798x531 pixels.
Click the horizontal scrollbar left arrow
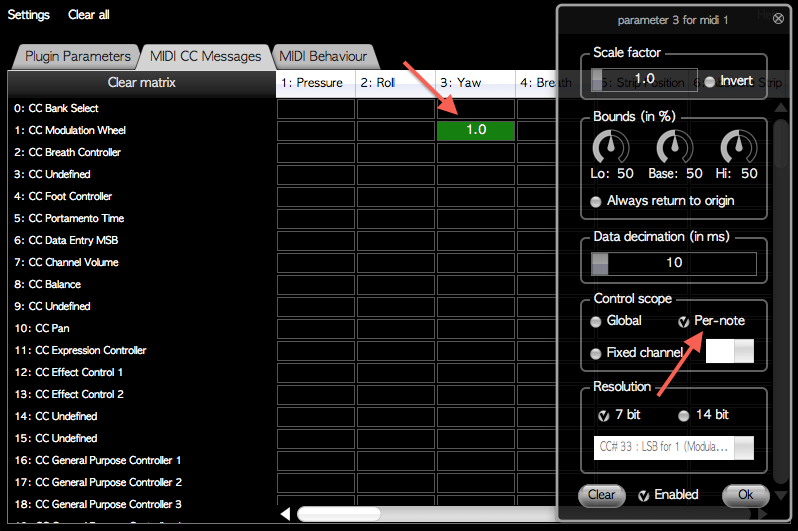coord(286,514)
